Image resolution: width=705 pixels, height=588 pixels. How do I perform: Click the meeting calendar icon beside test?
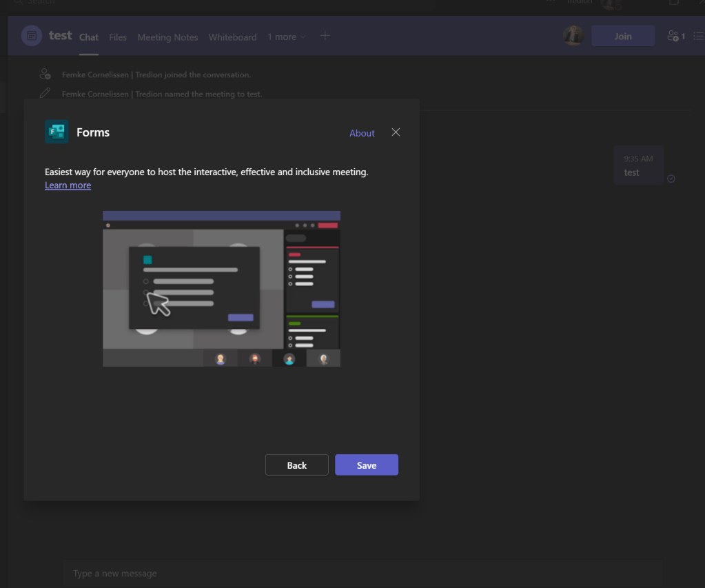[32, 36]
